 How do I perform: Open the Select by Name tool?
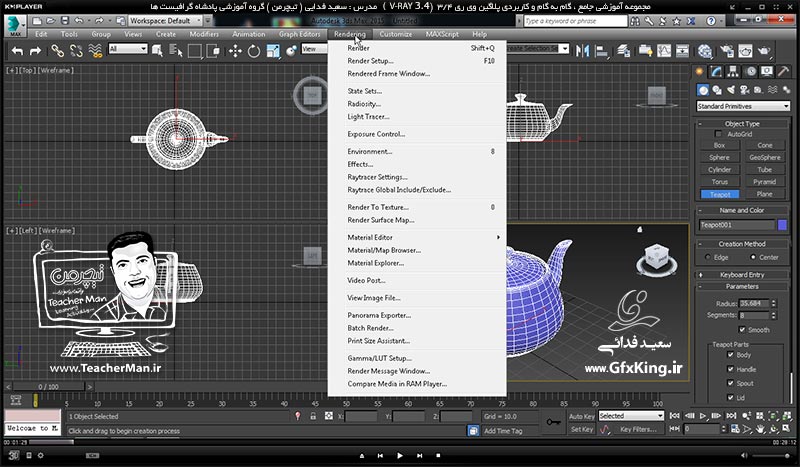(x=176, y=51)
